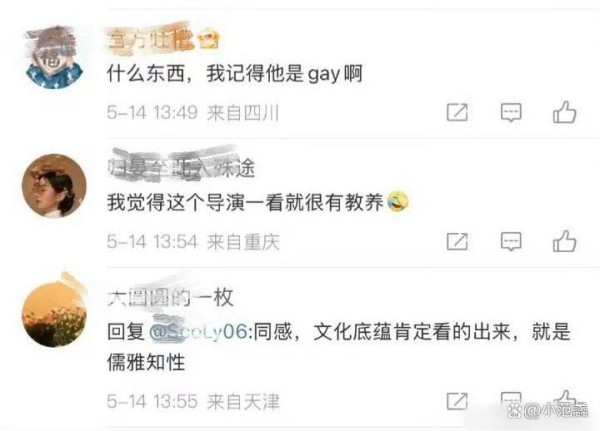Reply to the 13:55 Tianjin comment

tap(511, 400)
